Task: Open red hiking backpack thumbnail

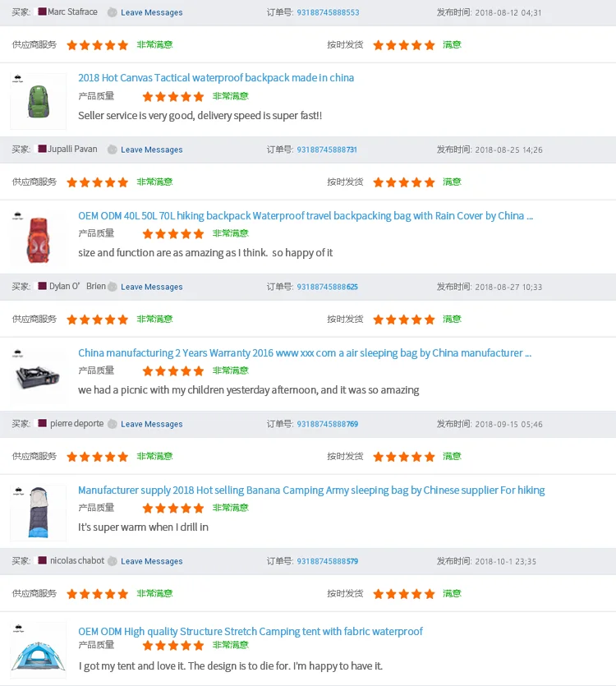Action: (38, 237)
